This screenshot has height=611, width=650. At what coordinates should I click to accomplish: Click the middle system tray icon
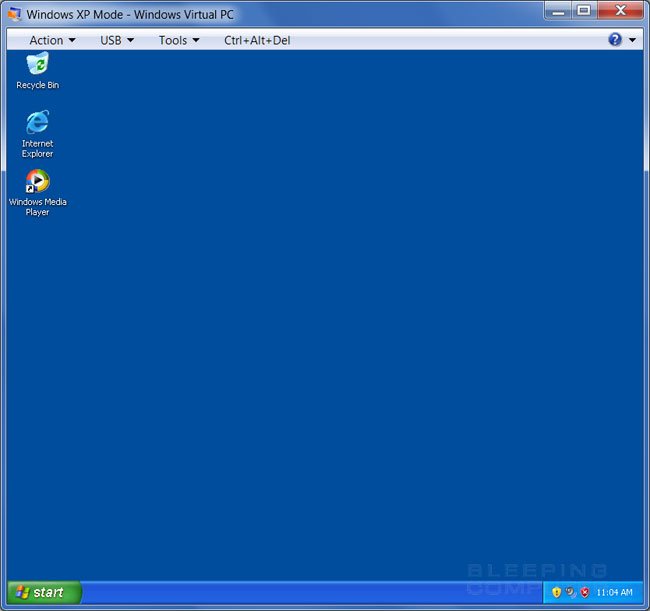pyautogui.click(x=570, y=592)
